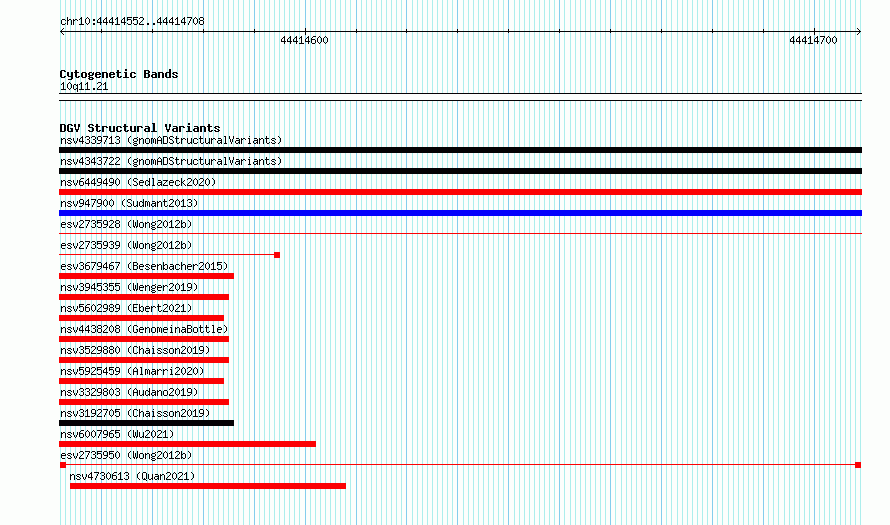
Task: Click the red bar for nsv3329803
Action: 144,402
